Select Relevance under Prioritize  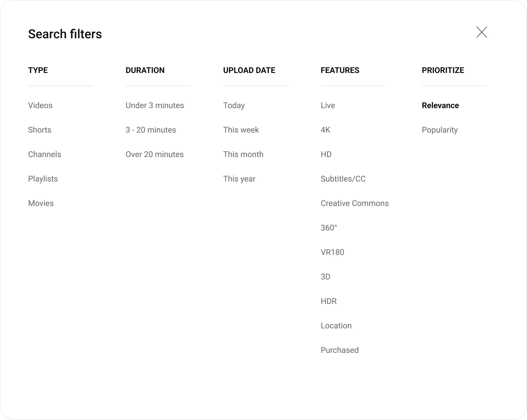click(441, 105)
